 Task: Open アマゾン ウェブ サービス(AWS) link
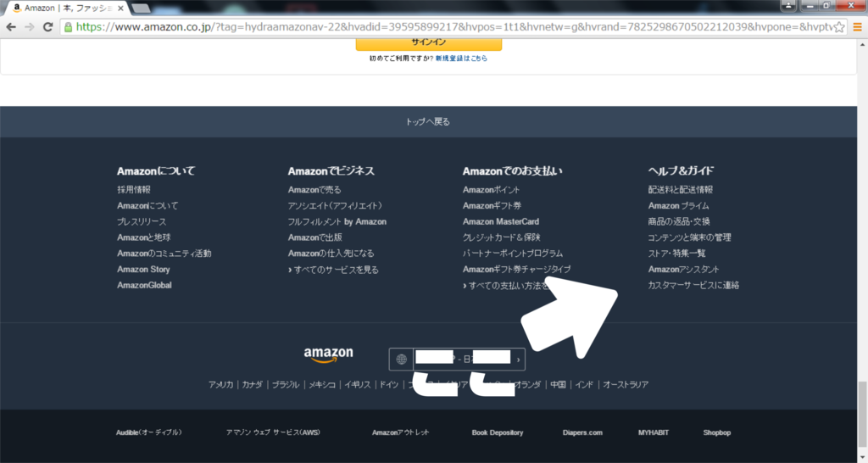(273, 432)
